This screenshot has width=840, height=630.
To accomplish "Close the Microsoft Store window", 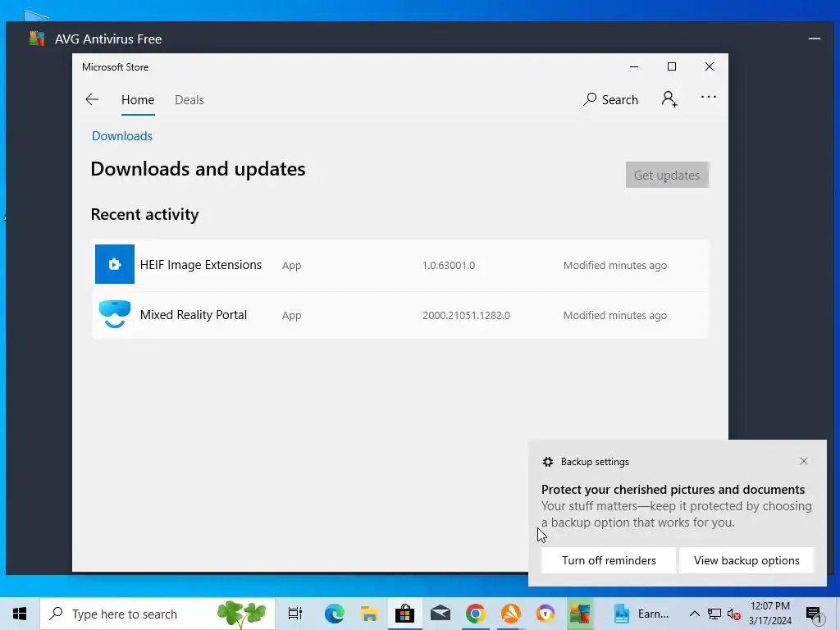I will point(710,67).
